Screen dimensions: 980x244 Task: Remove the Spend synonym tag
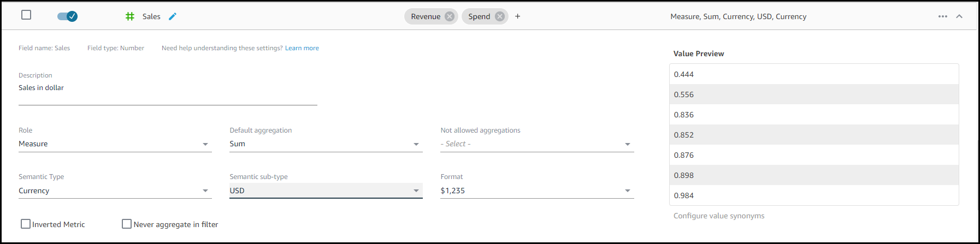[x=499, y=16]
